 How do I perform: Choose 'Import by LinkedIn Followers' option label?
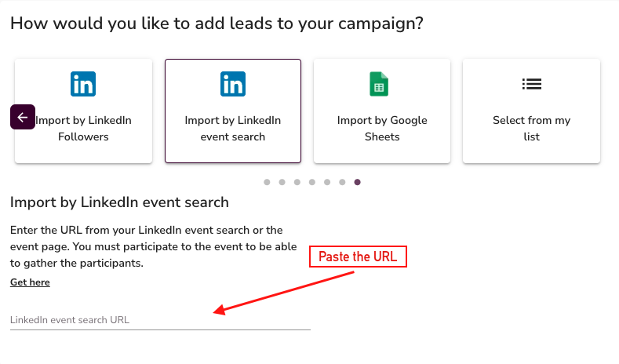83,129
